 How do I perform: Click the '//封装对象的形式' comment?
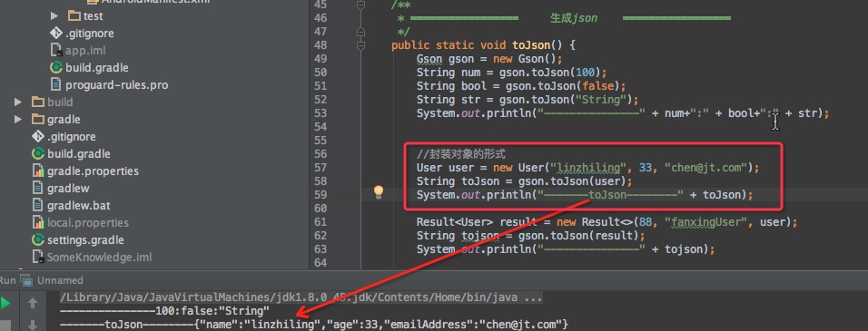tap(461, 153)
